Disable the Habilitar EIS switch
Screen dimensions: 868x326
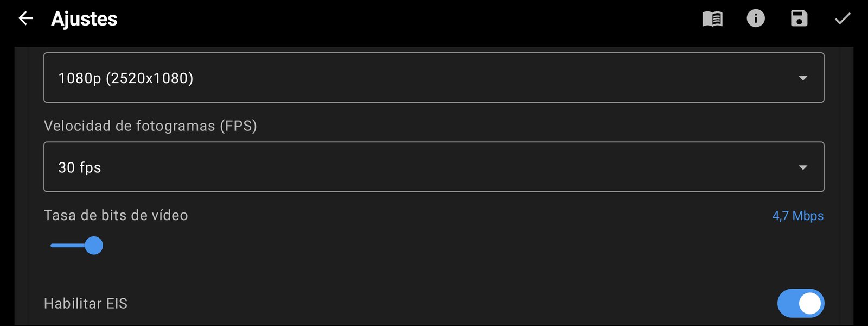pyautogui.click(x=801, y=303)
